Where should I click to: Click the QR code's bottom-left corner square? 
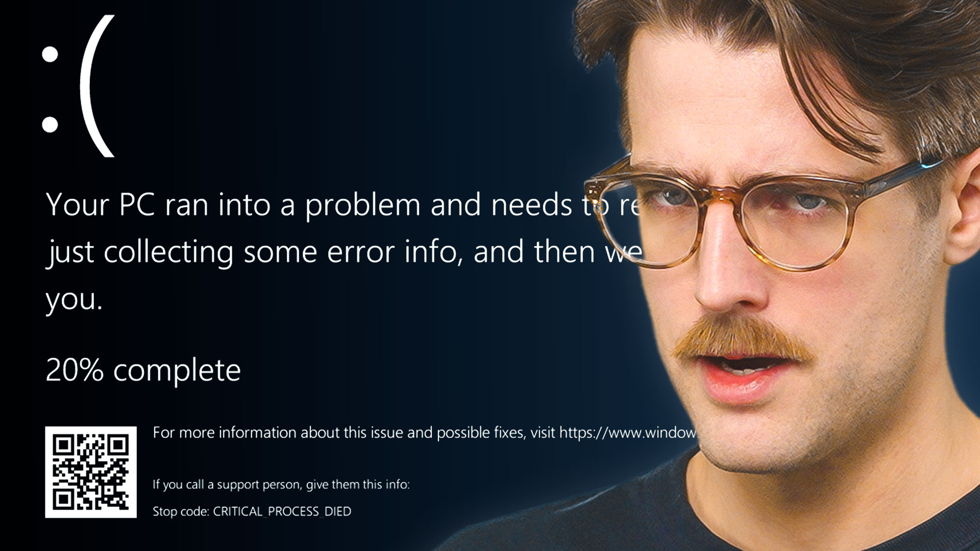63,499
